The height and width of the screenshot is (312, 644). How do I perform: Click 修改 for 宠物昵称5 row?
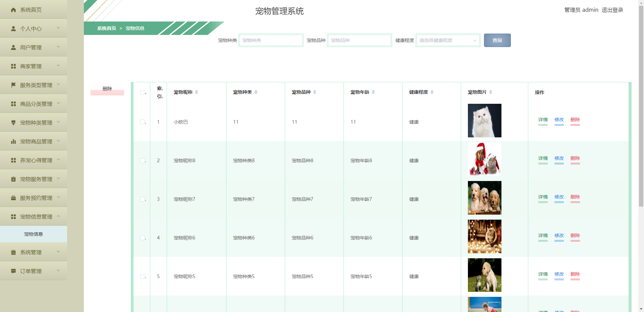[x=559, y=275]
